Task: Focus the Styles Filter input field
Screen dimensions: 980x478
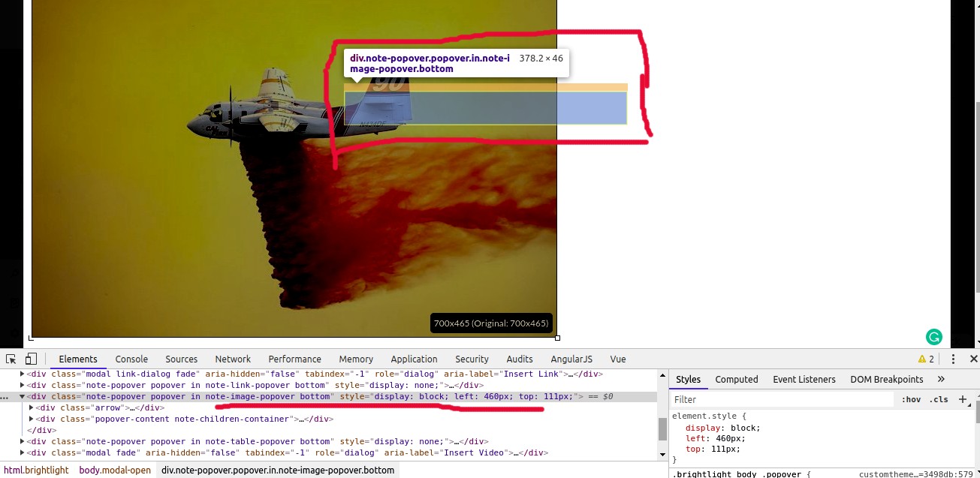Action: (781, 399)
